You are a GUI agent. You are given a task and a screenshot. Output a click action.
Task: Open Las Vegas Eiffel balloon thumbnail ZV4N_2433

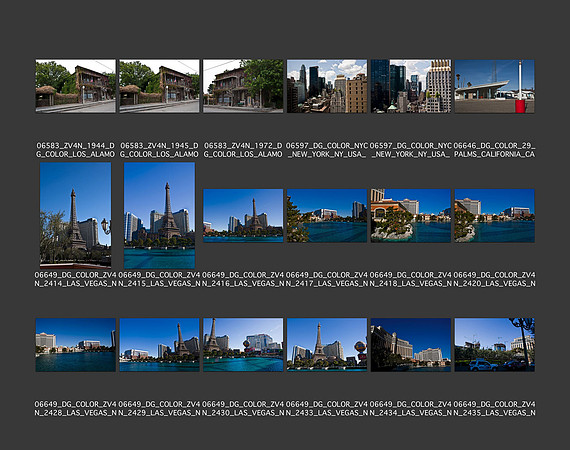click(x=327, y=345)
